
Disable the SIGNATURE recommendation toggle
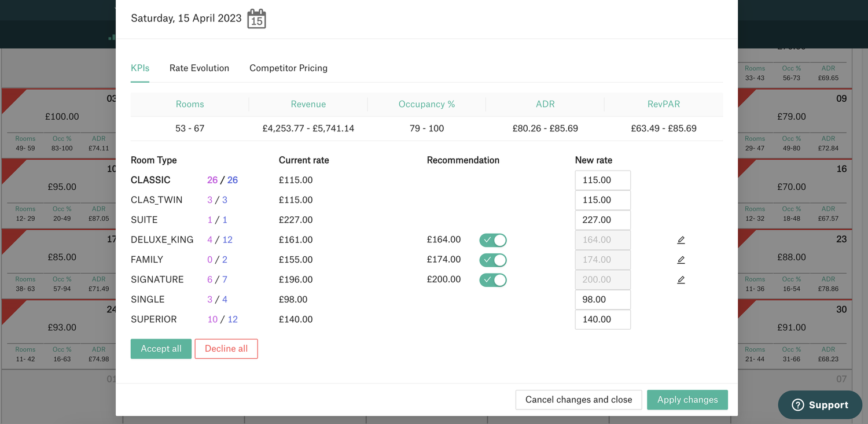[492, 279]
